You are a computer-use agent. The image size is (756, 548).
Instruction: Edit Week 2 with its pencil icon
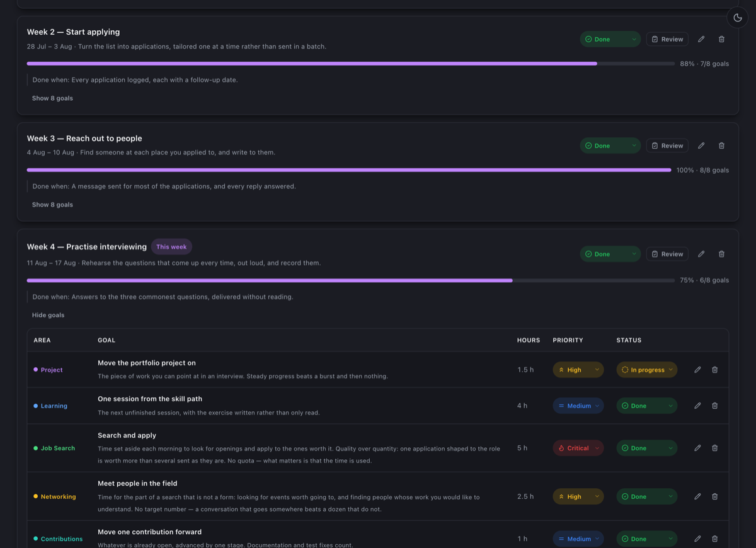pyautogui.click(x=701, y=39)
